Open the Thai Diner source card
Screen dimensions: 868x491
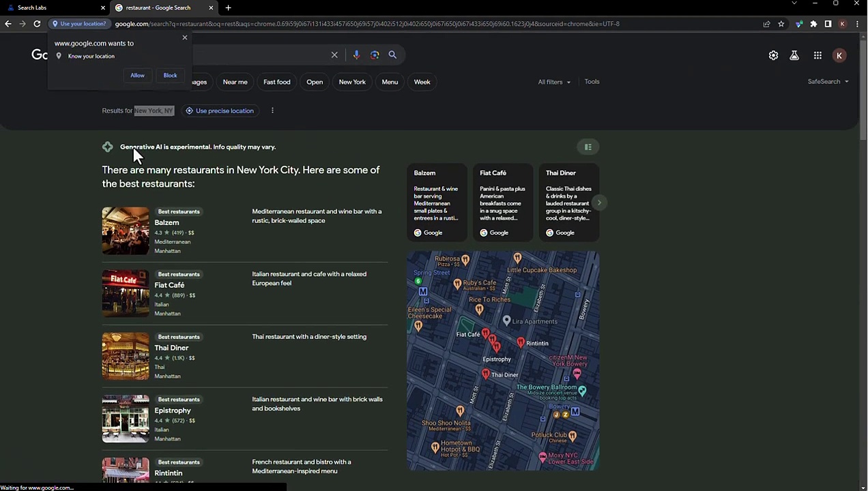pos(569,203)
